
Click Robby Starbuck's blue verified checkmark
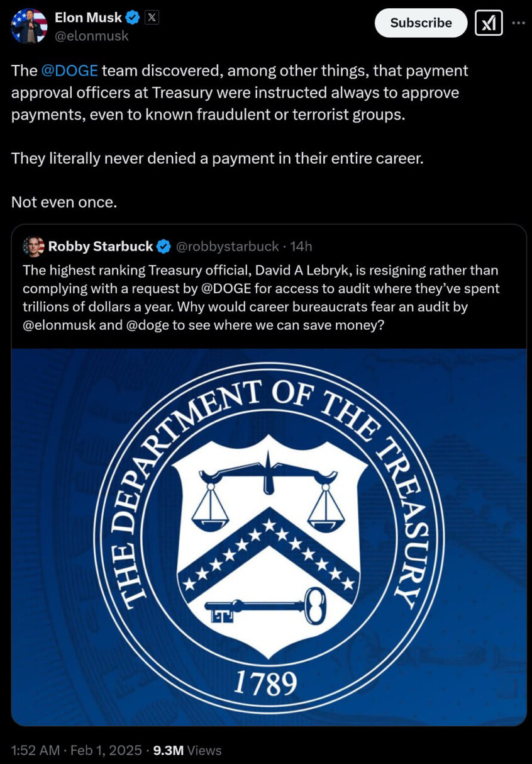[163, 247]
